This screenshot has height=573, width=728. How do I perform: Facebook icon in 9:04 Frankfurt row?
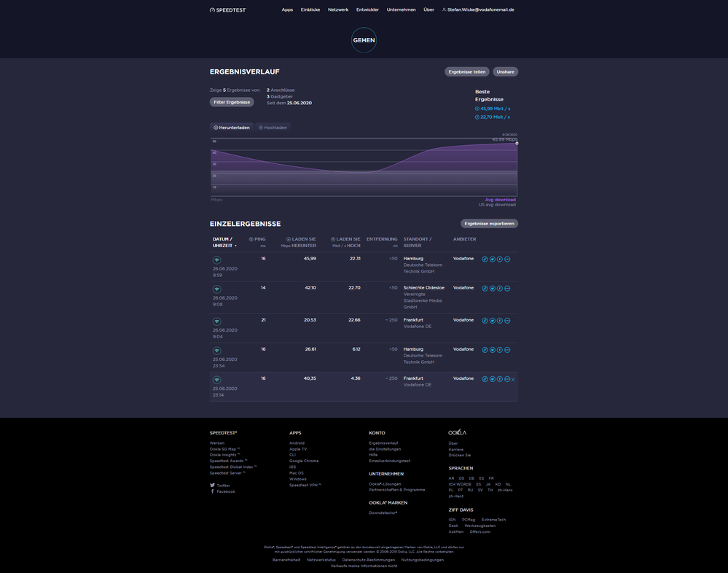tap(500, 320)
